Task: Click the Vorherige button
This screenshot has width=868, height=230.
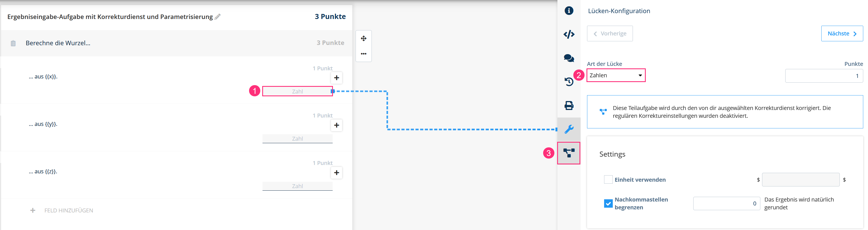Action: click(609, 33)
